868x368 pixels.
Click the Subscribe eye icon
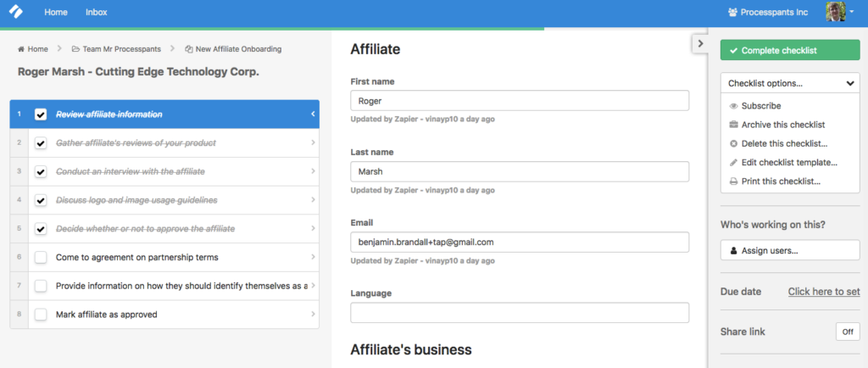click(x=733, y=106)
